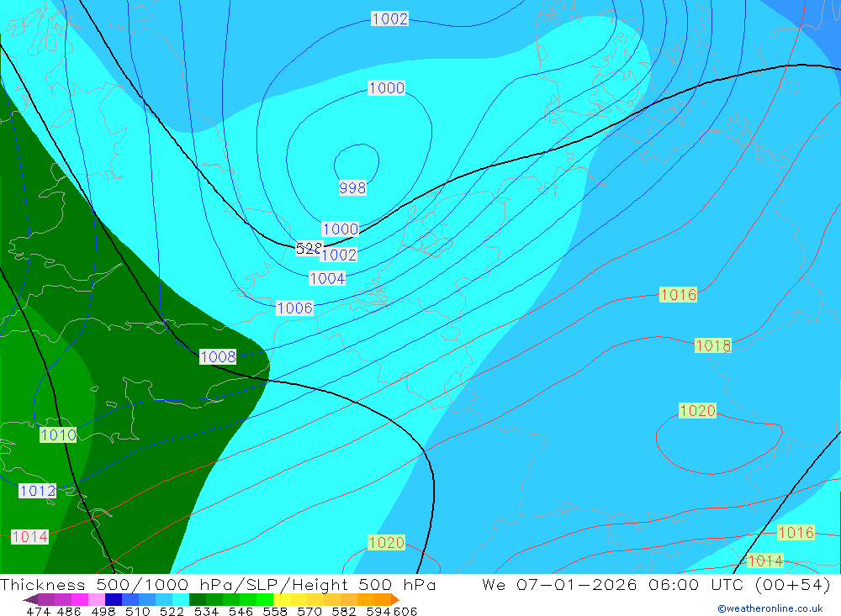Click the 606 legend value

click(x=405, y=611)
